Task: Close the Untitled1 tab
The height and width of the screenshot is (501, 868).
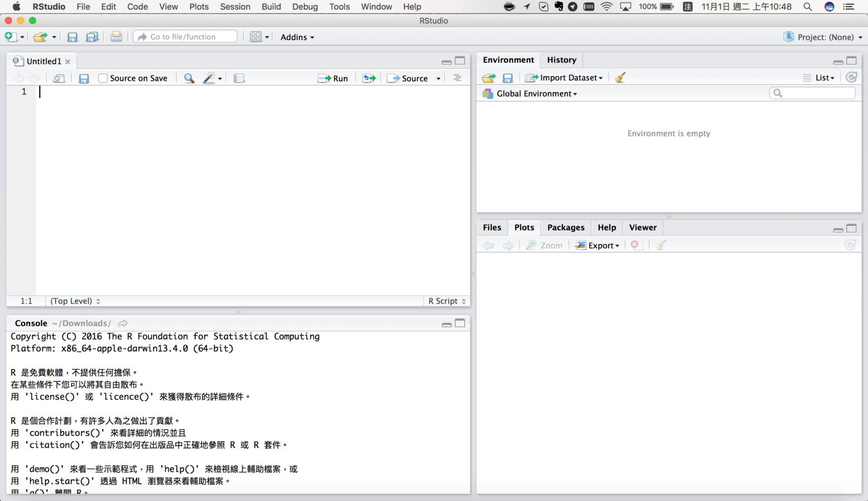Action: (68, 62)
